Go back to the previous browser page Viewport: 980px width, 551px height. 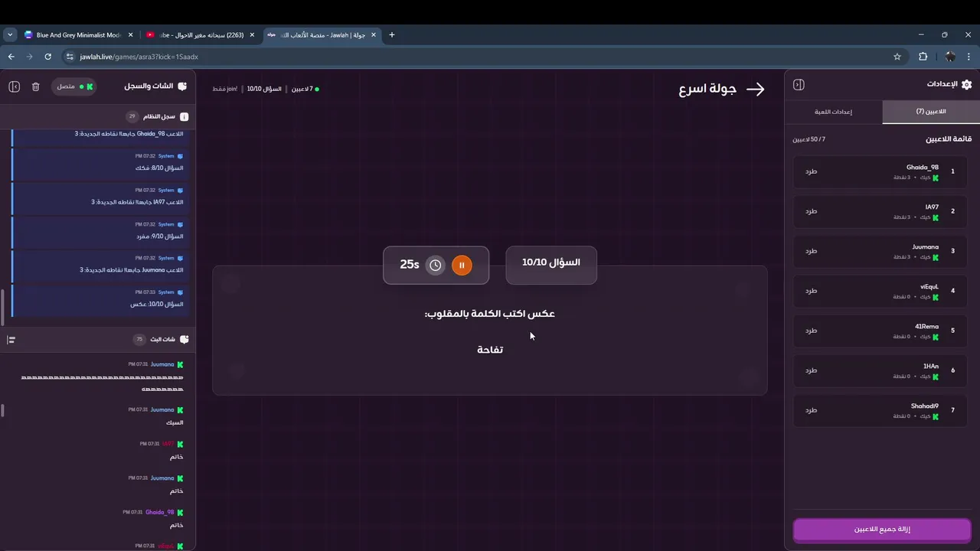click(x=11, y=57)
